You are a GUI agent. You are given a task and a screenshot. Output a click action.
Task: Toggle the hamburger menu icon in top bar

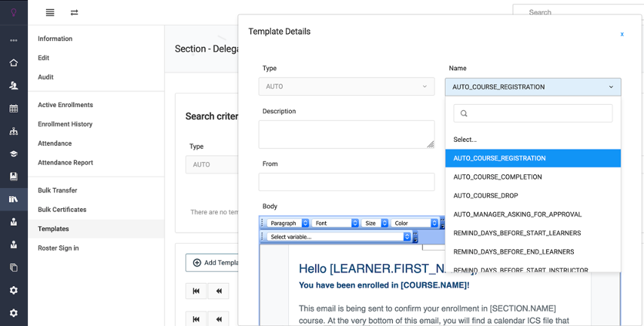point(50,12)
